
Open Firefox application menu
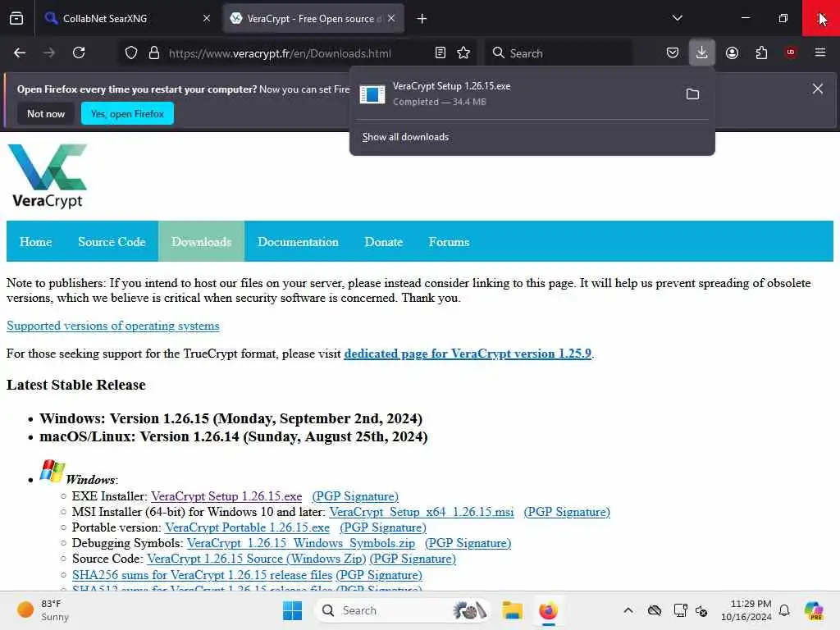(819, 52)
